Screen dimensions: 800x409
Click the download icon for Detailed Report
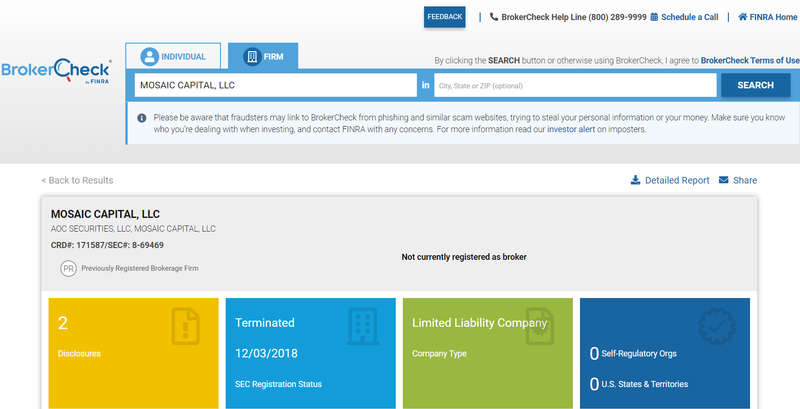pyautogui.click(x=635, y=180)
